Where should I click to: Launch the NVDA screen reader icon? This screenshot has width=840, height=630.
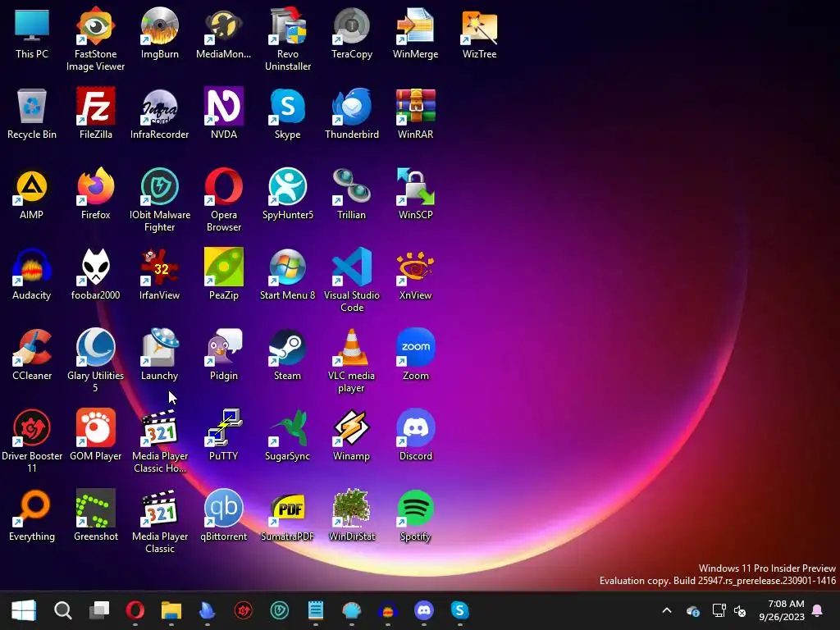223,113
